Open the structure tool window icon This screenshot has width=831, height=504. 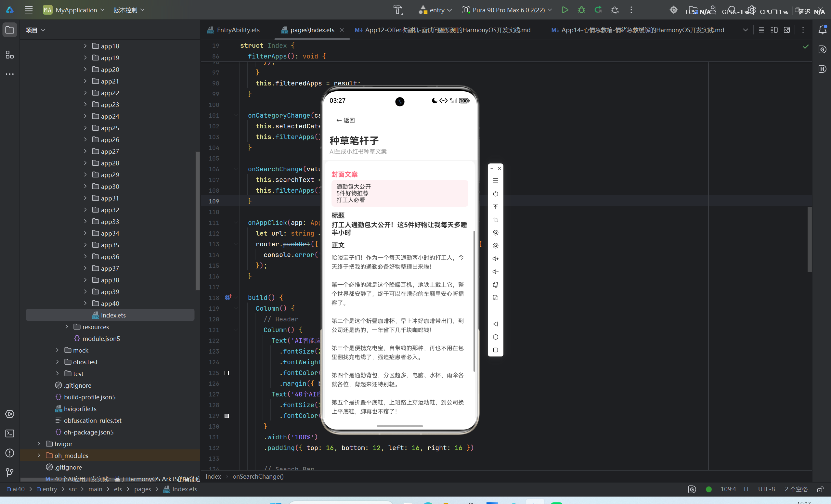(x=10, y=55)
